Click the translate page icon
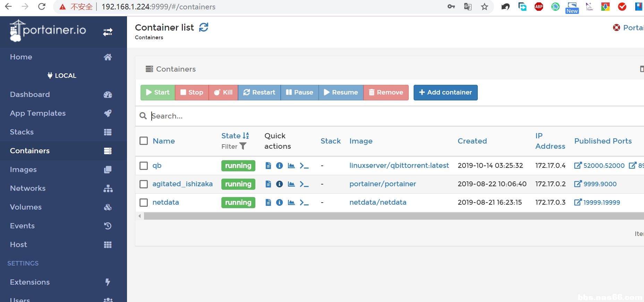 (x=468, y=7)
